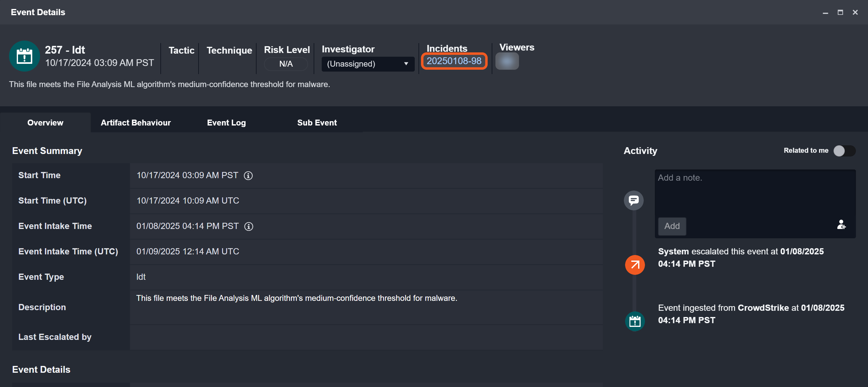Click the add-user mention icon in the note box
The image size is (868, 387).
(841, 224)
